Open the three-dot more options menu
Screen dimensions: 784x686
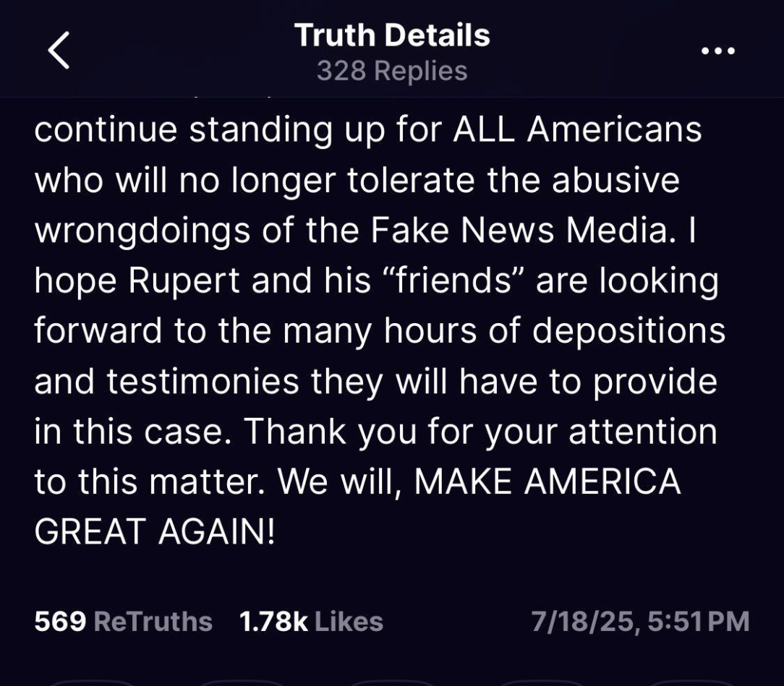(718, 51)
